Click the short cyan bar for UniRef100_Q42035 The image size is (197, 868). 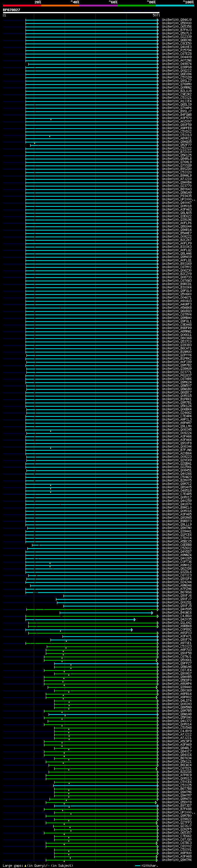[80, 619]
